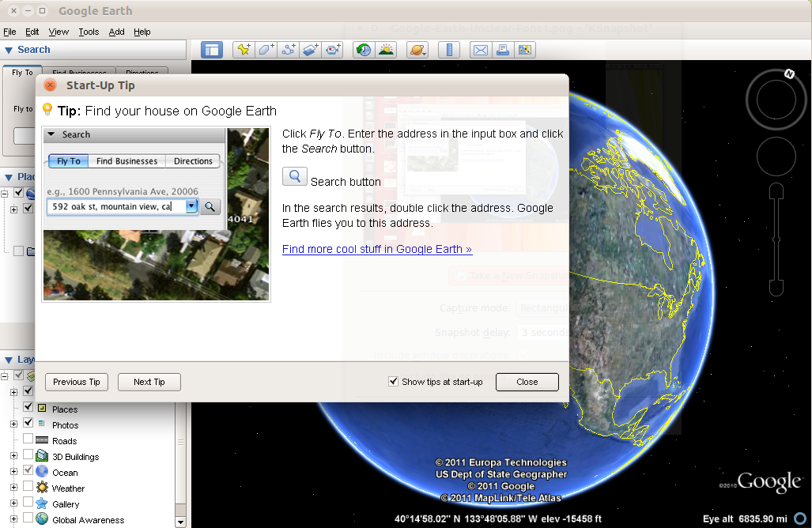
Task: Expand the Global Awareness tree node
Action: click(x=14, y=519)
